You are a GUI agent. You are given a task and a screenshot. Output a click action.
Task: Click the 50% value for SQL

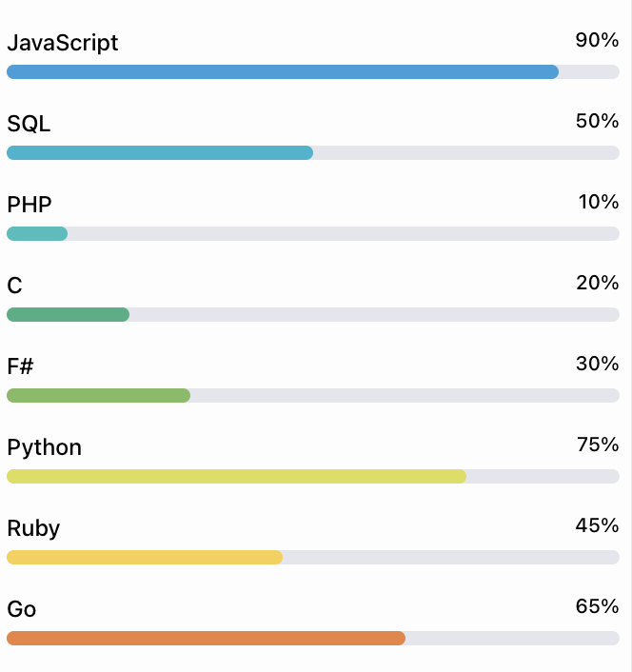point(597,122)
